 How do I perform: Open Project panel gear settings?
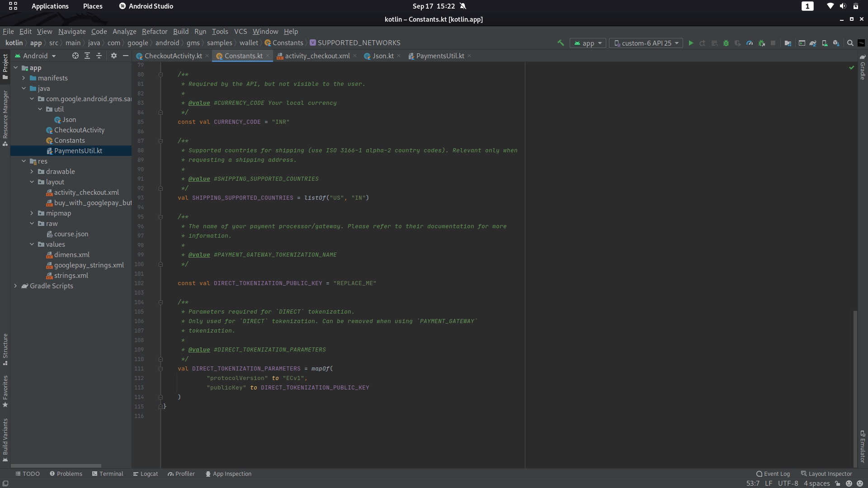(114, 56)
